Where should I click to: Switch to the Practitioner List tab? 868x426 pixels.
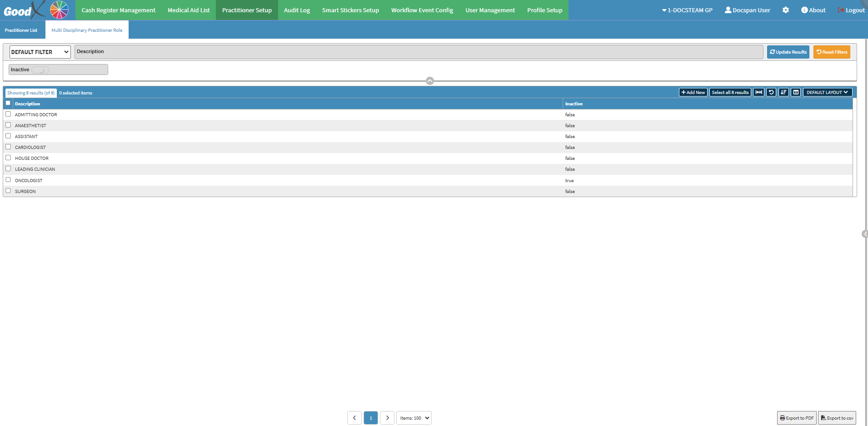point(21,30)
